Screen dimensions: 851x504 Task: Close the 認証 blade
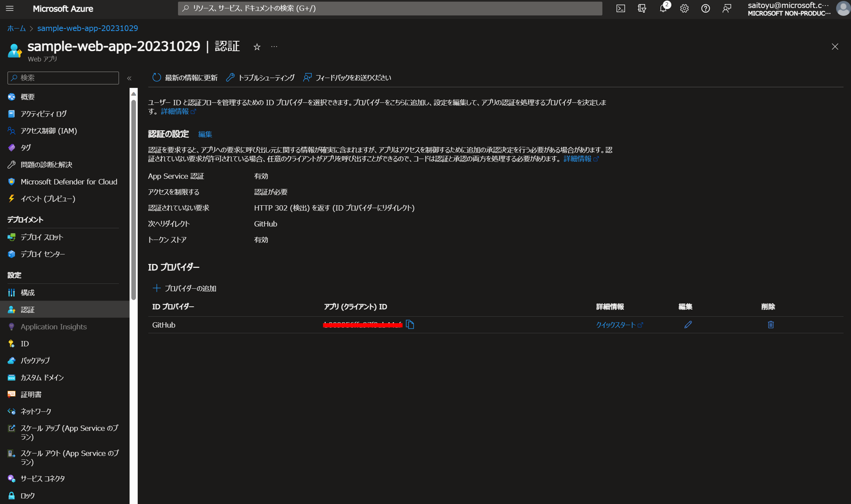click(x=835, y=47)
